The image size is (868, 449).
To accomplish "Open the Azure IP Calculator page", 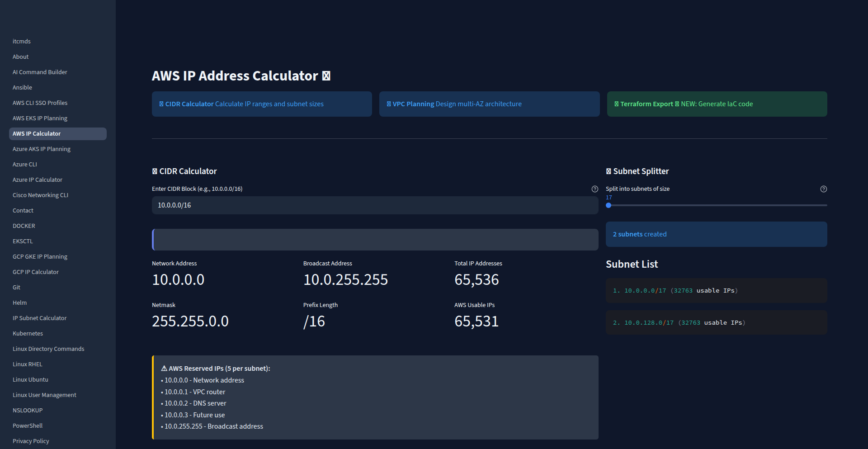I will click(x=38, y=180).
